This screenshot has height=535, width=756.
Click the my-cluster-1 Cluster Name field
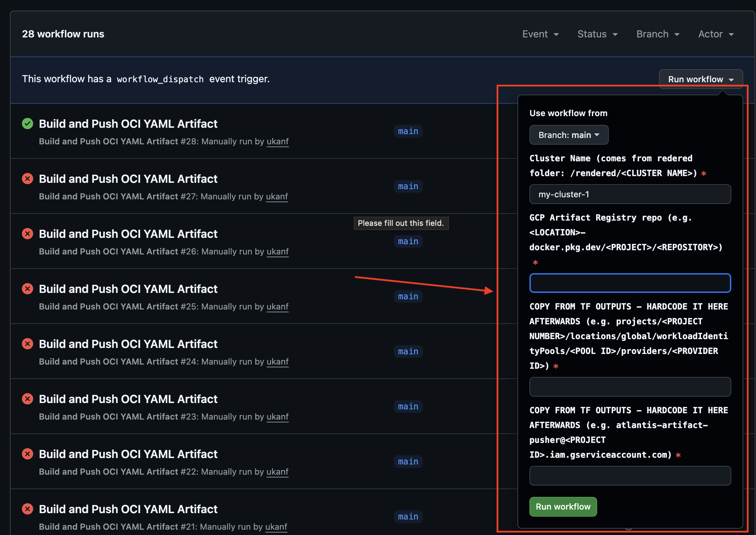pos(630,194)
